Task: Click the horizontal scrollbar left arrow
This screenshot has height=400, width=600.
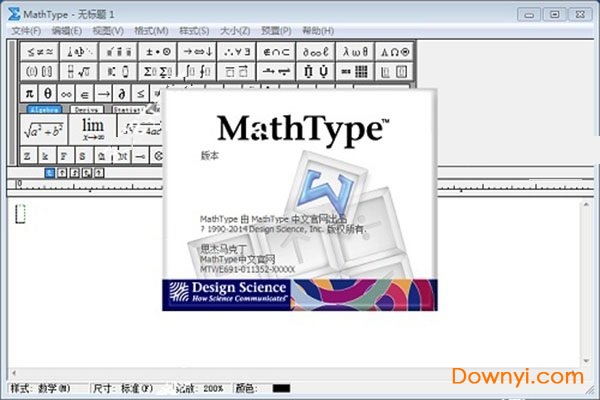Action: (14, 372)
